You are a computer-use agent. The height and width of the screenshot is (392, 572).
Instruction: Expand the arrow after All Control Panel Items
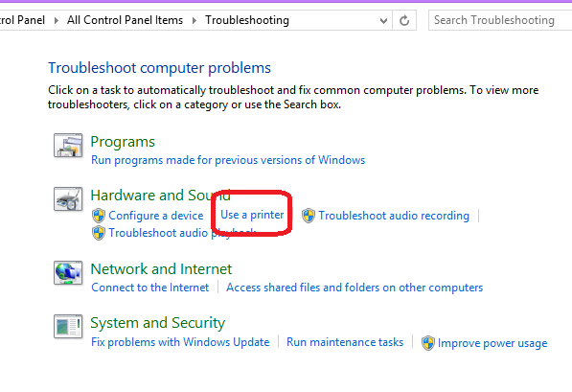[194, 20]
